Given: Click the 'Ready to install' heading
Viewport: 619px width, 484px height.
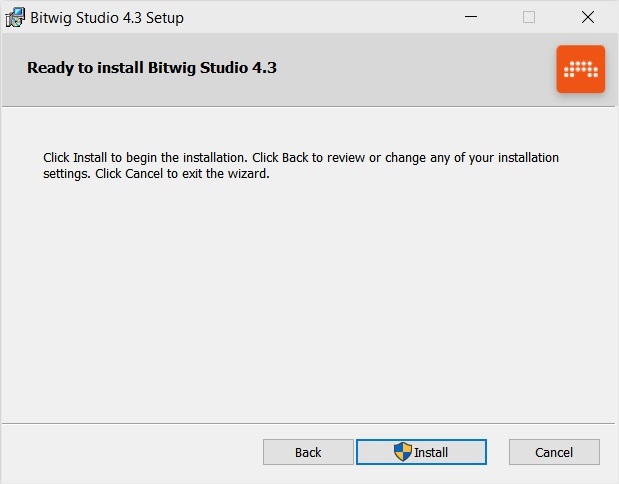Looking at the screenshot, I should [x=151, y=69].
